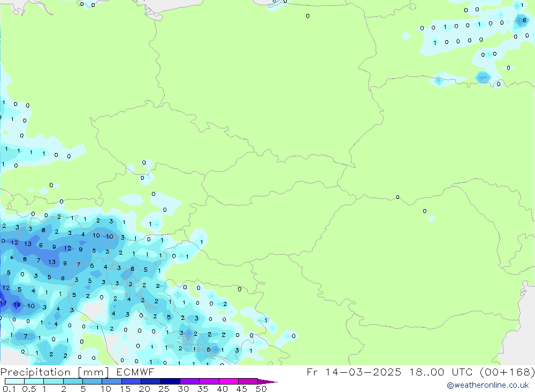Pick the 35–40 mm legend swatch
This screenshot has width=535, height=392.
[x=209, y=381]
